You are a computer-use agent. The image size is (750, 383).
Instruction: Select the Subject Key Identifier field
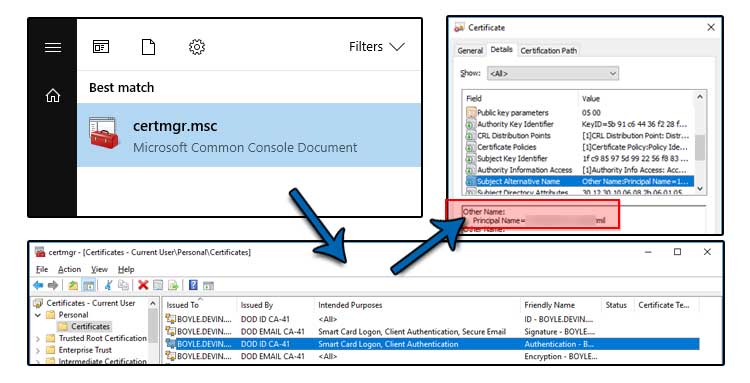coord(579,159)
